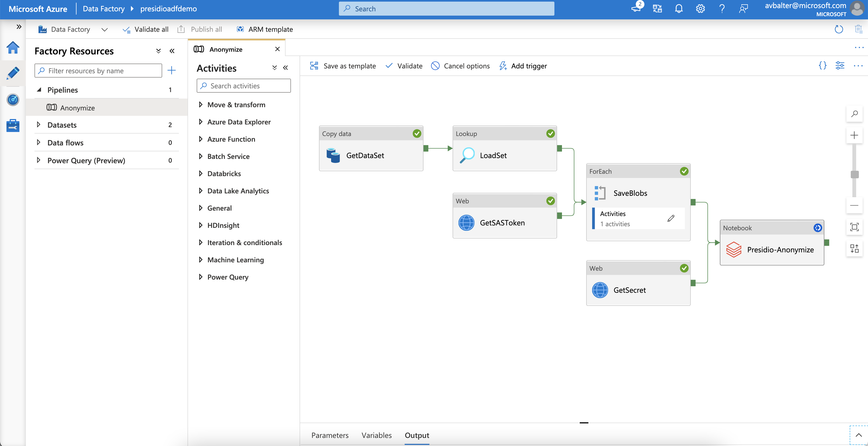
Task: Expand Move & transform activities group
Action: [x=200, y=105]
